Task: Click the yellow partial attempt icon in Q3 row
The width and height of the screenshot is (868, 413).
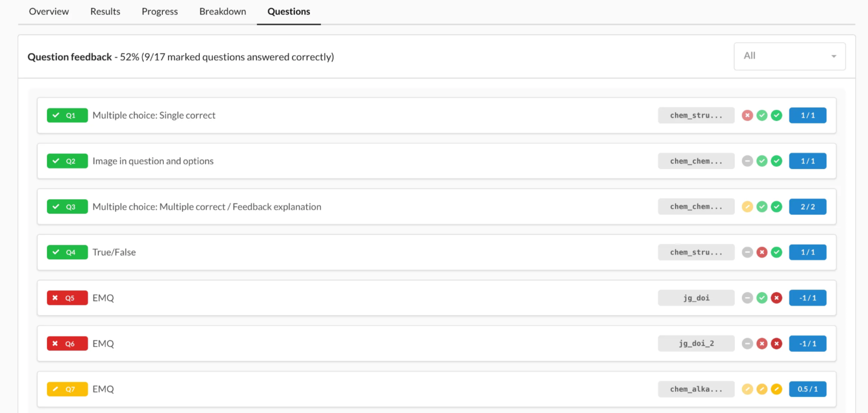Action: point(747,207)
